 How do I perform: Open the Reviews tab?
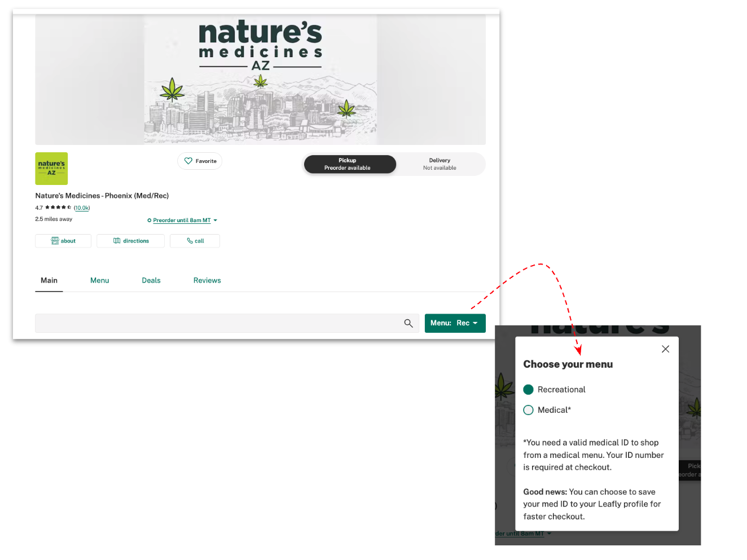206,280
